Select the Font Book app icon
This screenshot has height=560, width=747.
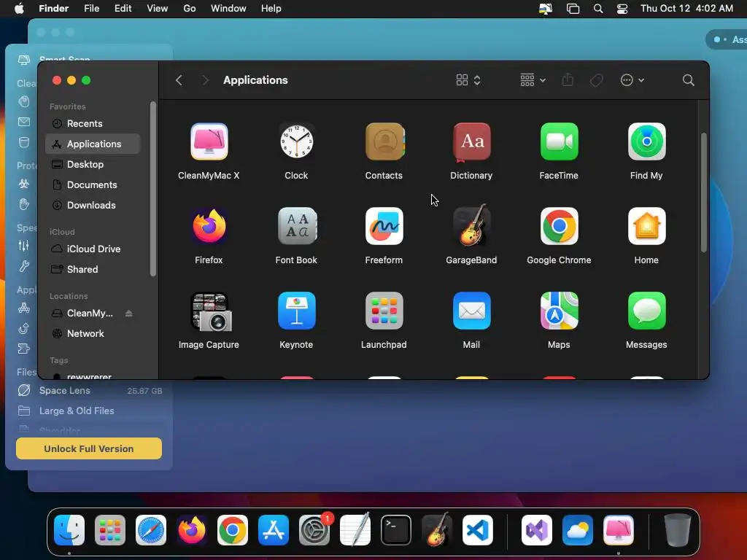296,226
